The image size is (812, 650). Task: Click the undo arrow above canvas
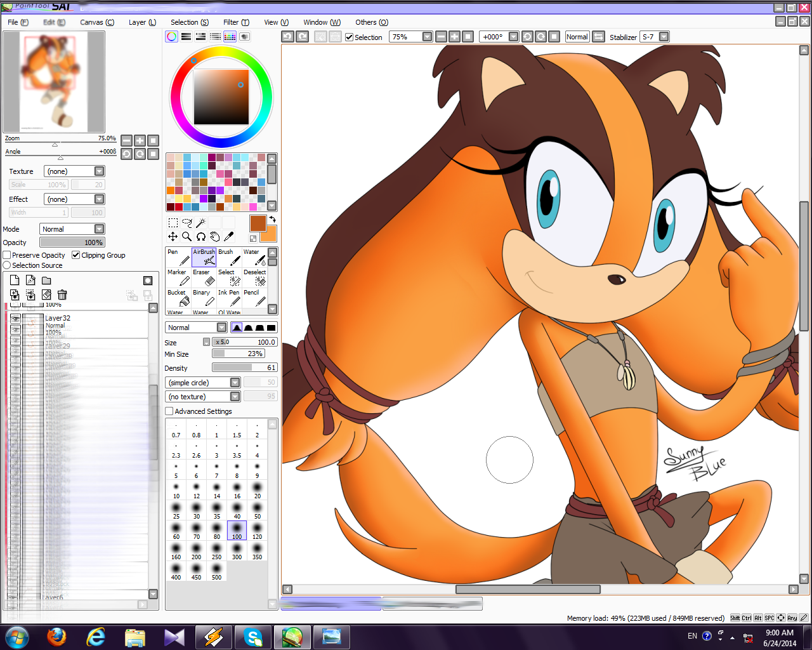287,37
